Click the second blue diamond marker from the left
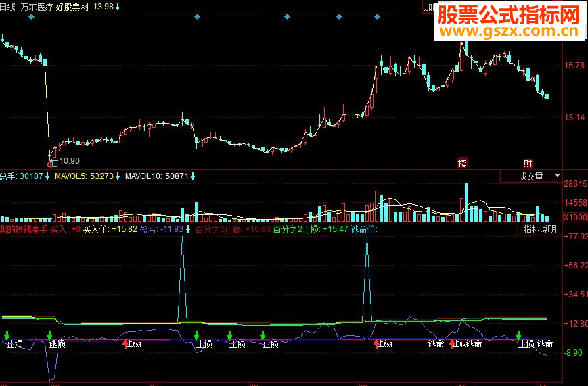Screen dimensions: 588x386 (198, 16)
